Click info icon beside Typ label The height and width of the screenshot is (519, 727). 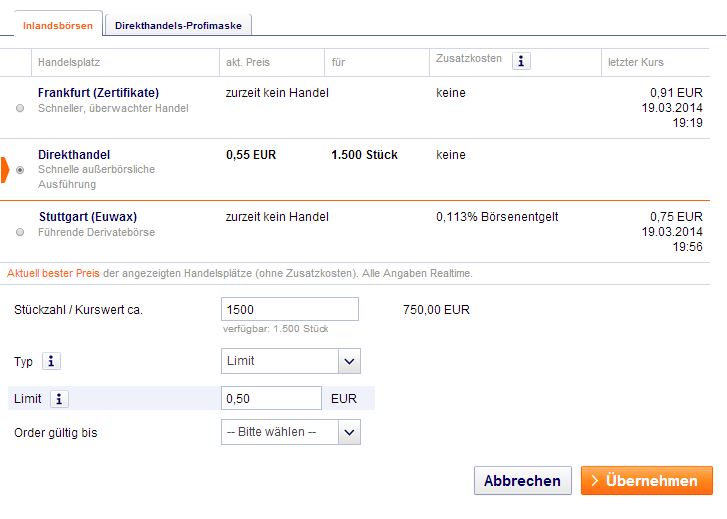(x=54, y=361)
